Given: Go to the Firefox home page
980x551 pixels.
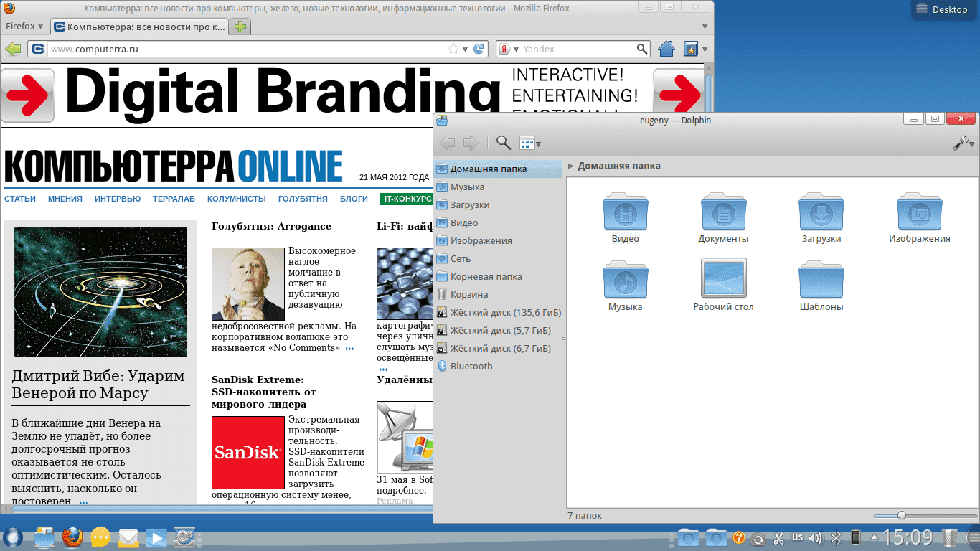Looking at the screenshot, I should 666,49.
